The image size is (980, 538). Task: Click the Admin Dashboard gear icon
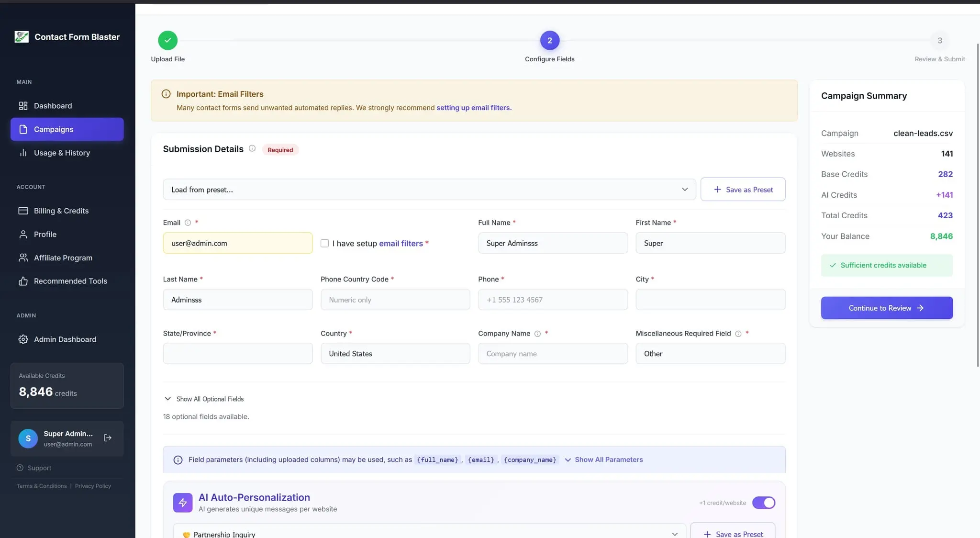pos(23,339)
